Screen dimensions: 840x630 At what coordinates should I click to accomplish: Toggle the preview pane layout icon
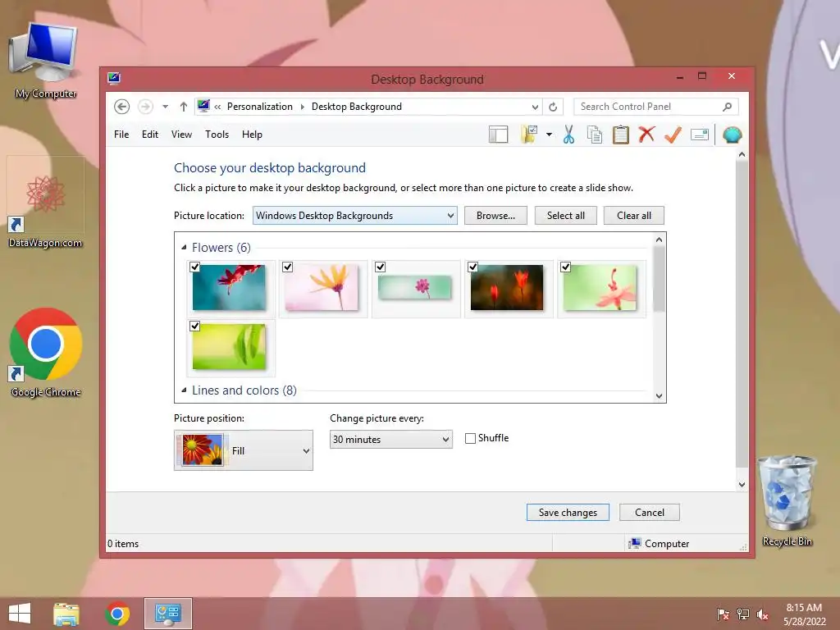click(x=498, y=135)
